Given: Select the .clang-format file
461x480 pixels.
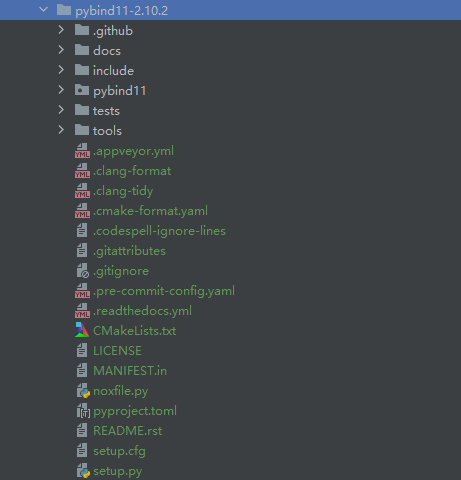Looking at the screenshot, I should (132, 171).
